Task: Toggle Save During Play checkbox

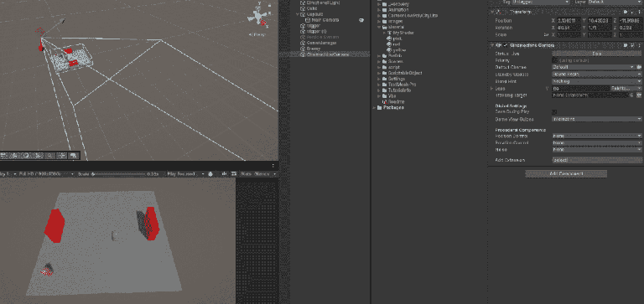Action: point(554,111)
